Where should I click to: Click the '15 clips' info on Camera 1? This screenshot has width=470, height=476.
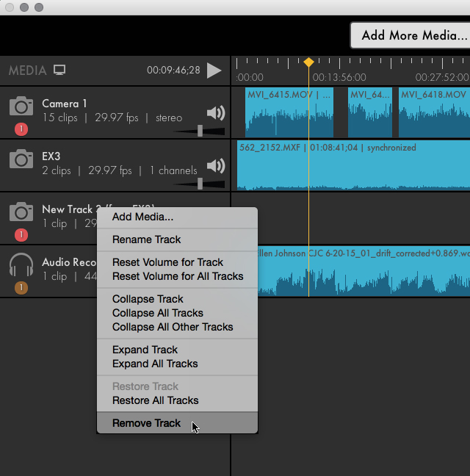59,118
